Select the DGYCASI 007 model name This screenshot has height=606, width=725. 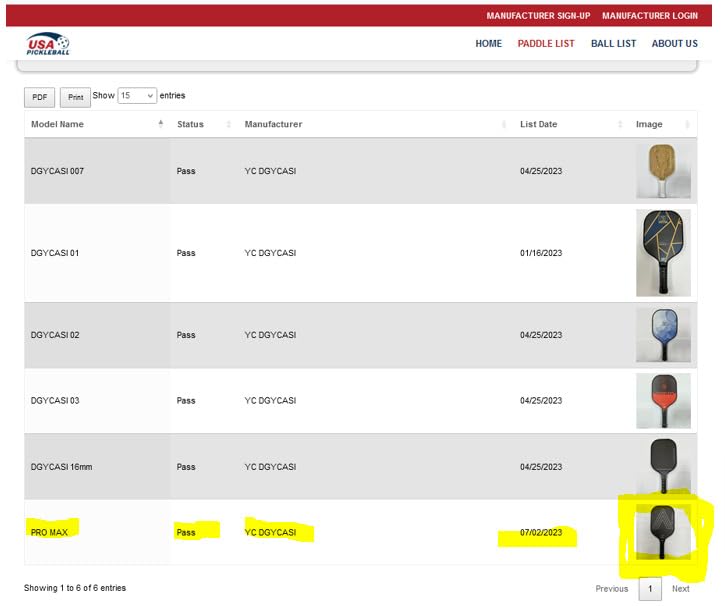click(x=57, y=171)
